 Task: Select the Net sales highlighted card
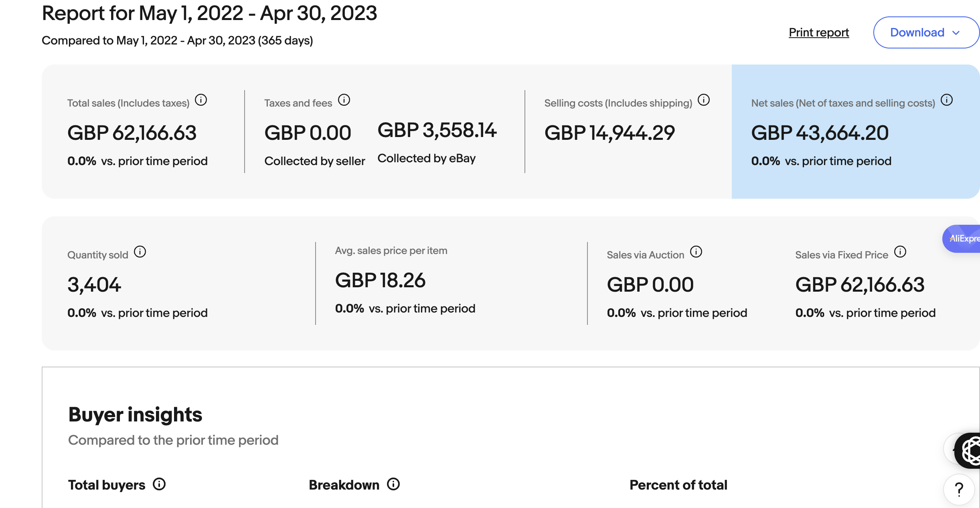(x=856, y=131)
